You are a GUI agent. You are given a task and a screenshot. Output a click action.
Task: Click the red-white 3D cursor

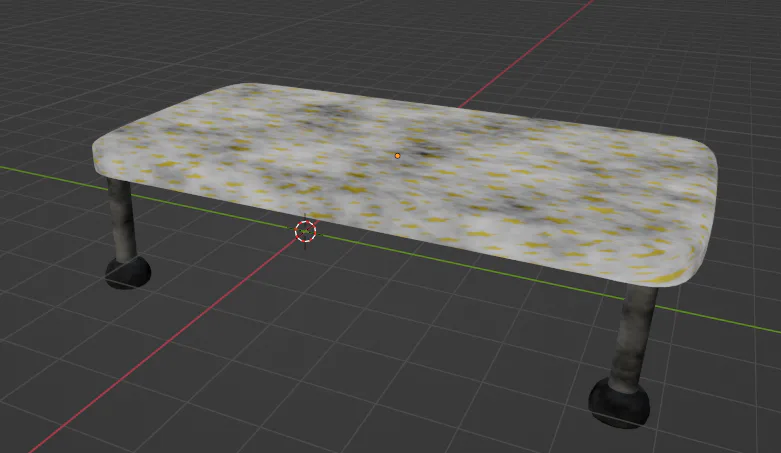click(305, 231)
